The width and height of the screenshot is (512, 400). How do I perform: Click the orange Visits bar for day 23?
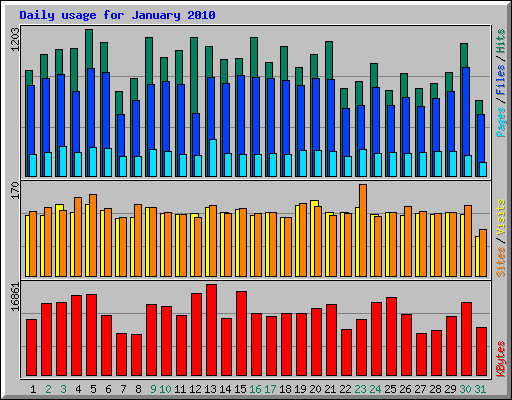pyautogui.click(x=363, y=230)
